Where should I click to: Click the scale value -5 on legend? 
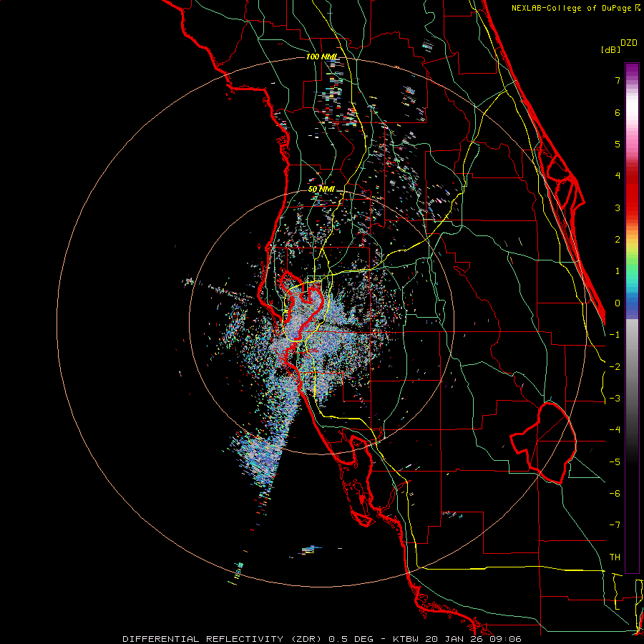(x=615, y=462)
